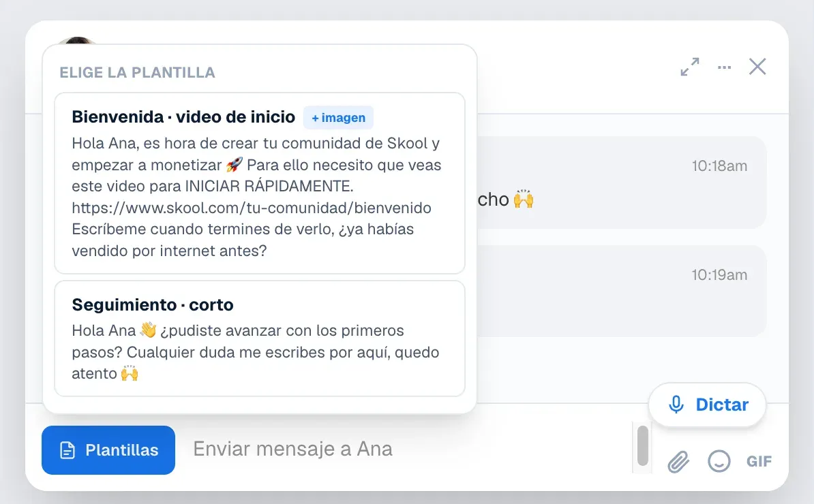The width and height of the screenshot is (814, 504).
Task: Click the document icon in Plantillas button
Action: [67, 450]
